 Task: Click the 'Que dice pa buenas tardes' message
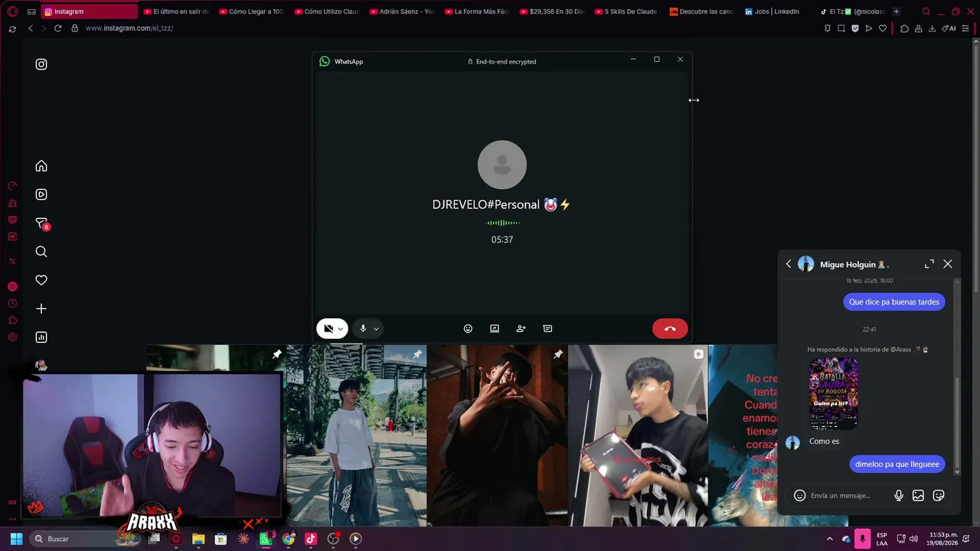pos(894,302)
